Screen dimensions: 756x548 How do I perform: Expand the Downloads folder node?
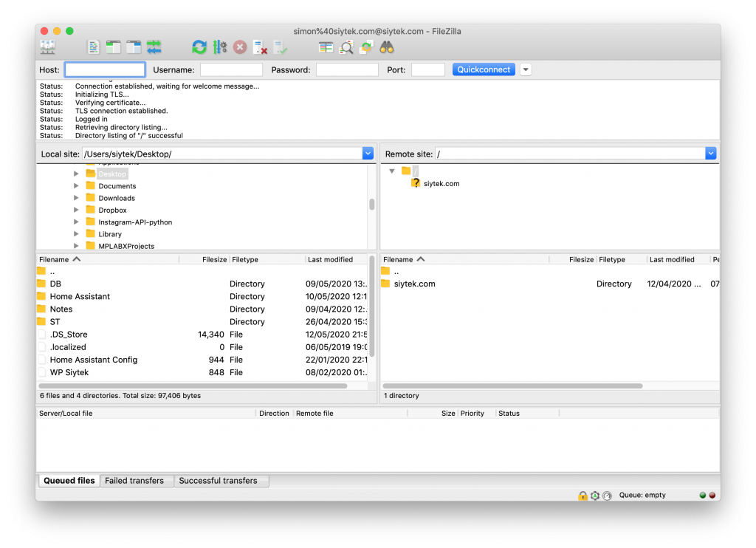76,198
